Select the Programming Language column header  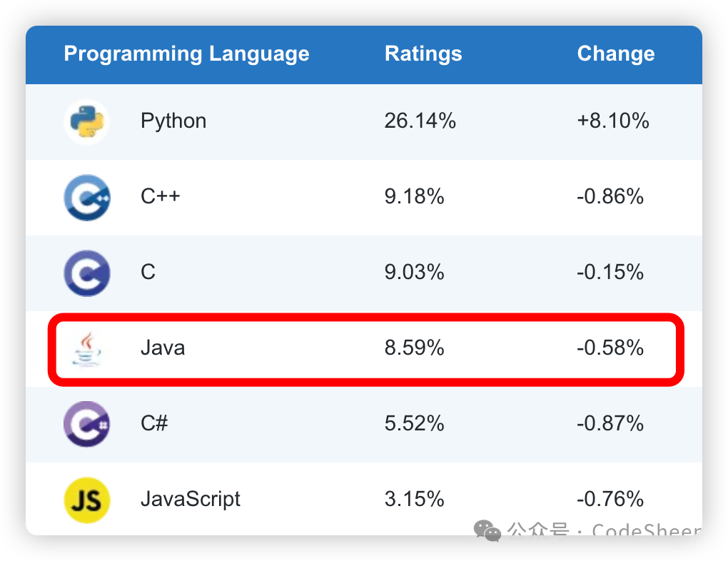point(186,54)
